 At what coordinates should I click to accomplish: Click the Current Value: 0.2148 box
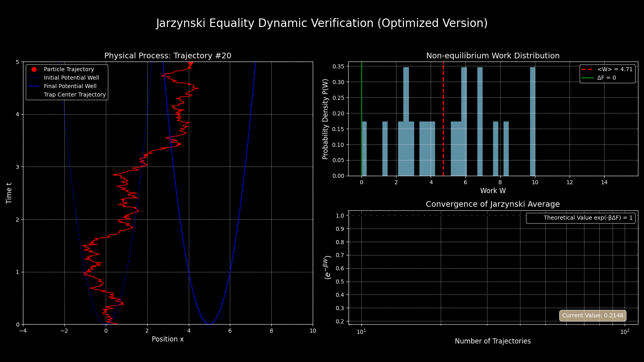click(x=592, y=315)
